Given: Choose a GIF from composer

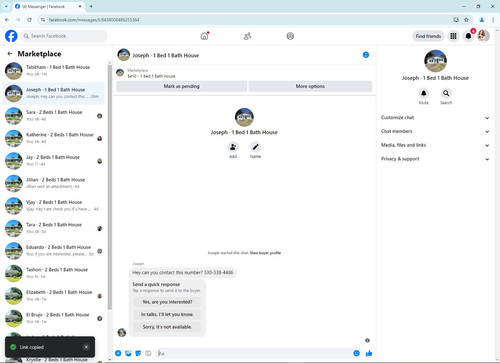Looking at the screenshot, I should click(148, 353).
